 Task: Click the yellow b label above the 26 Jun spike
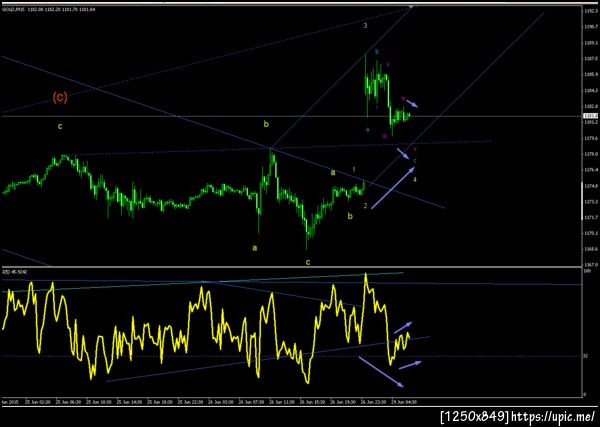266,124
